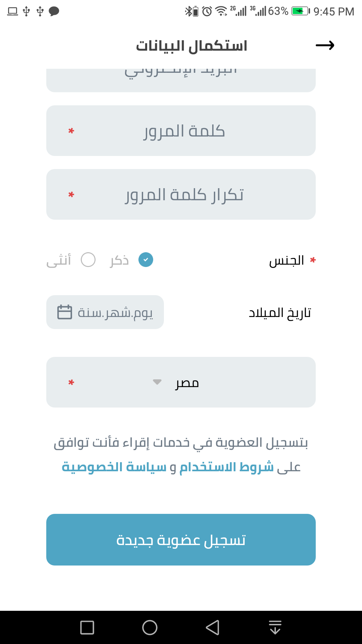Select the ذكر (male) radio button
This screenshot has height=644, width=362.
[146, 260]
